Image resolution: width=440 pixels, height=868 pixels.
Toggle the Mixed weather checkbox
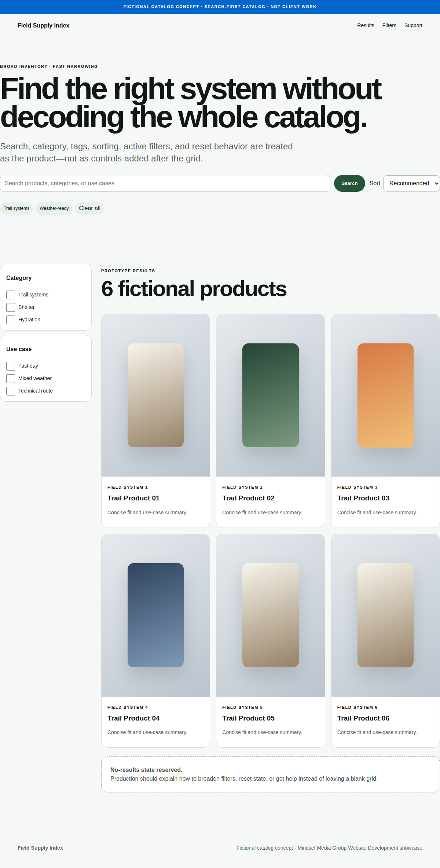pos(11,379)
